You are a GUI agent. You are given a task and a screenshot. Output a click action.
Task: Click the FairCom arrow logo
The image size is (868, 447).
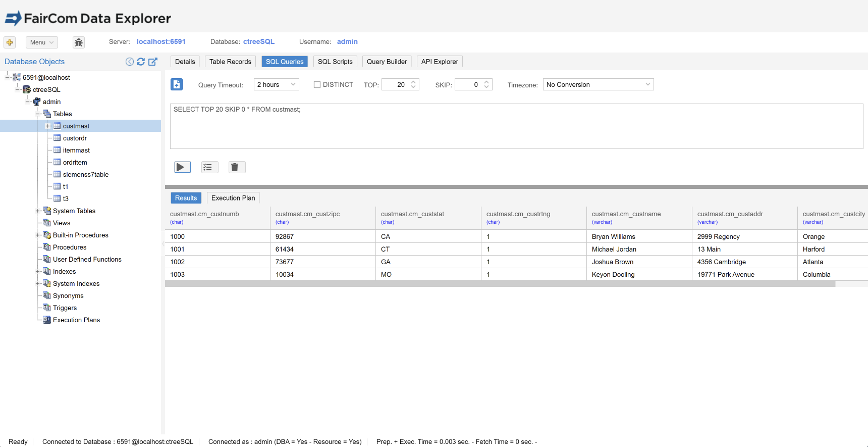click(x=13, y=19)
